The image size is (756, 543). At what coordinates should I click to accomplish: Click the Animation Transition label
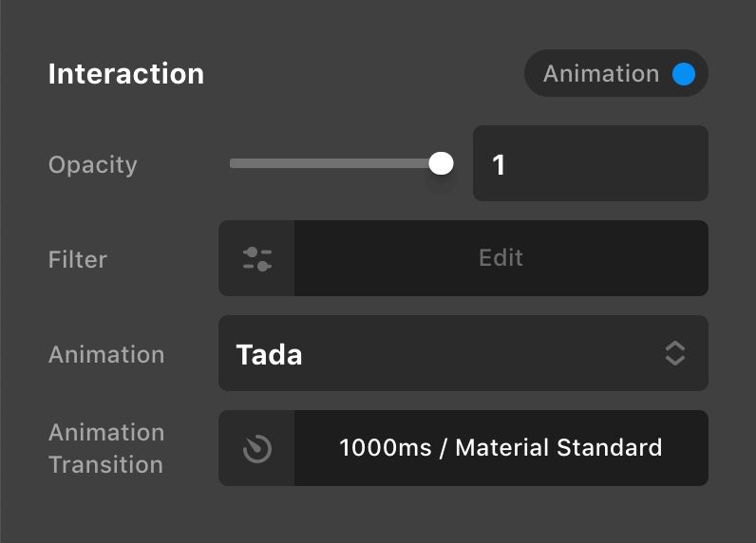pyautogui.click(x=106, y=448)
